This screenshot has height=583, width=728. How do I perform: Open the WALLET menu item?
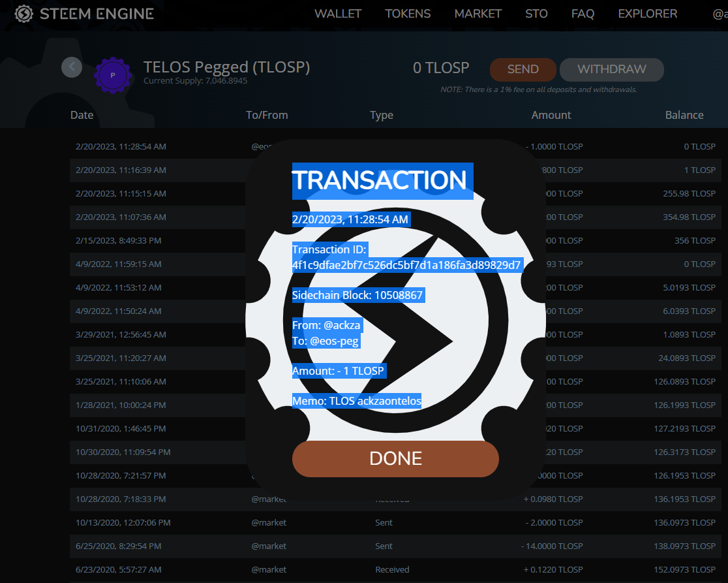tap(337, 14)
